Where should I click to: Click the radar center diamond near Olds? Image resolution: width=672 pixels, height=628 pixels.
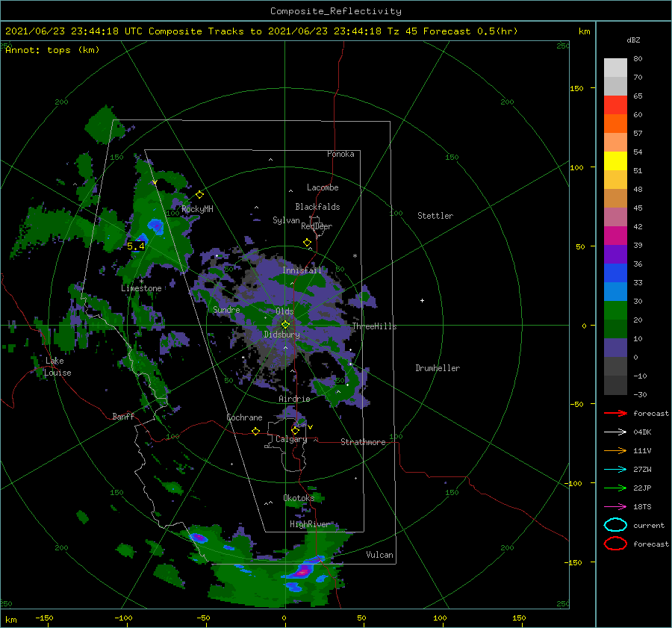click(x=285, y=325)
